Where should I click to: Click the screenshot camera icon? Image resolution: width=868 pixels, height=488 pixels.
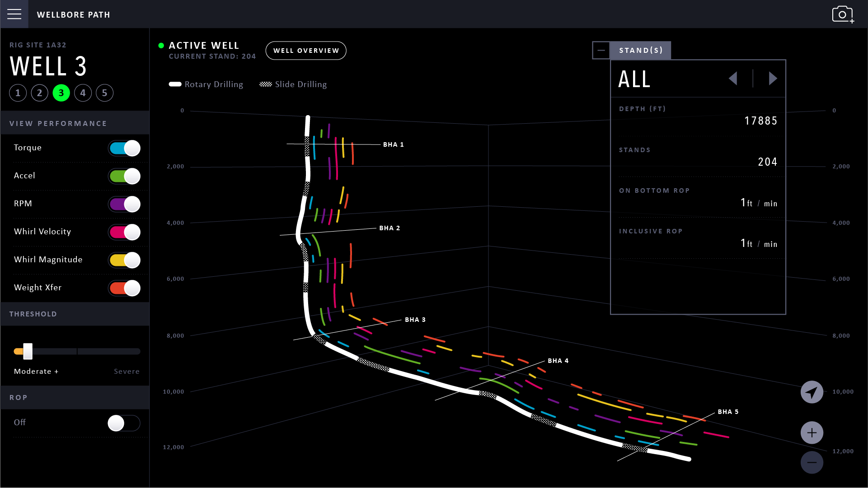coord(843,14)
